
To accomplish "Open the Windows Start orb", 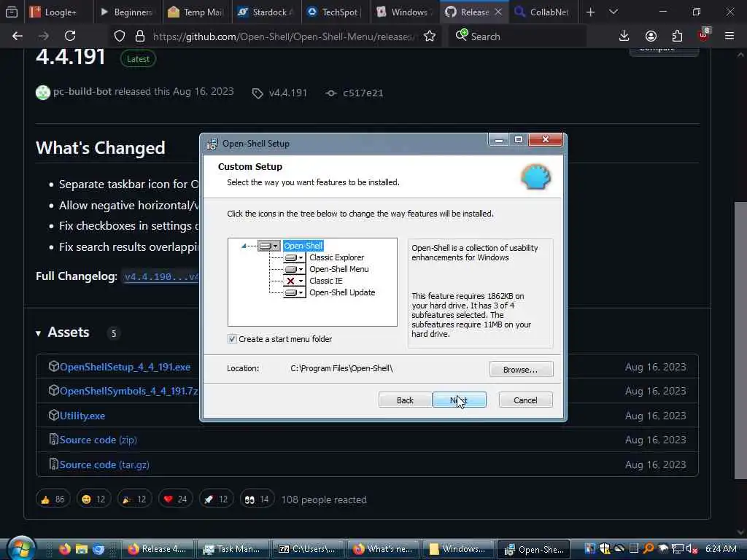I will point(21,548).
